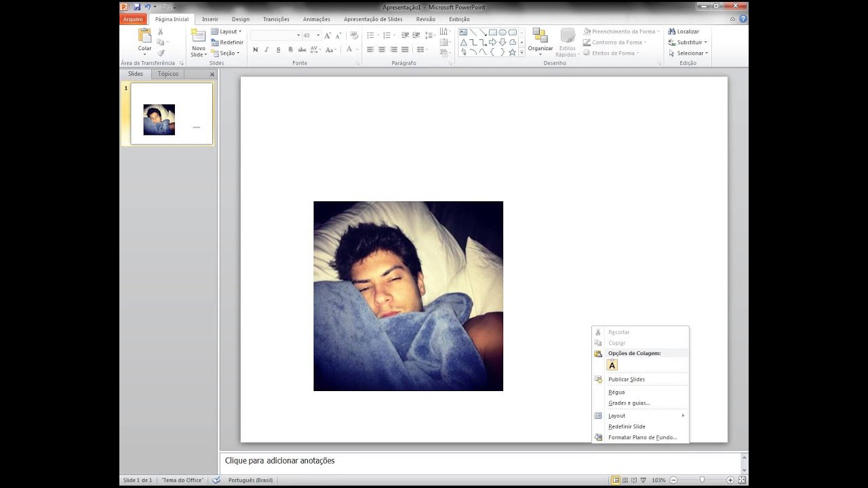The image size is (868, 488).
Task: Open the Selecionar dropdown
Action: [x=688, y=53]
